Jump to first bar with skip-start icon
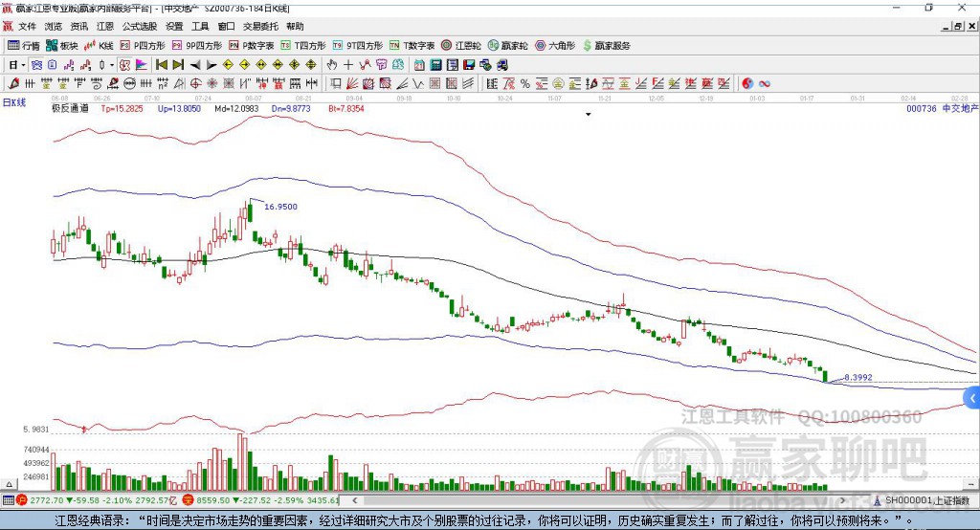Viewport: 980px width, 530px height. coord(162,65)
